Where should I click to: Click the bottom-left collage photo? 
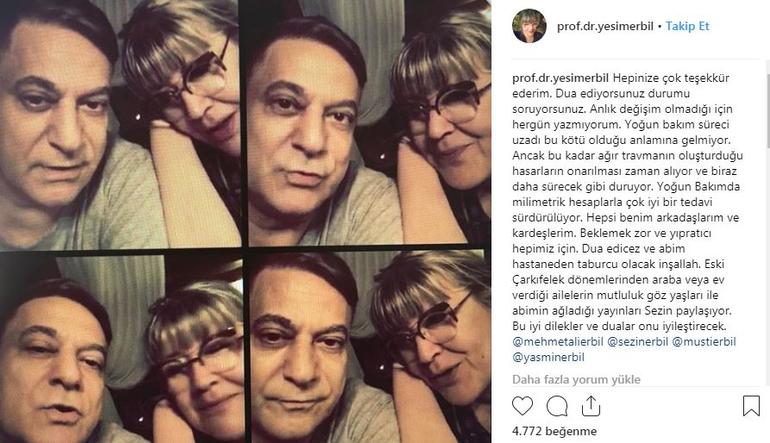point(121,348)
